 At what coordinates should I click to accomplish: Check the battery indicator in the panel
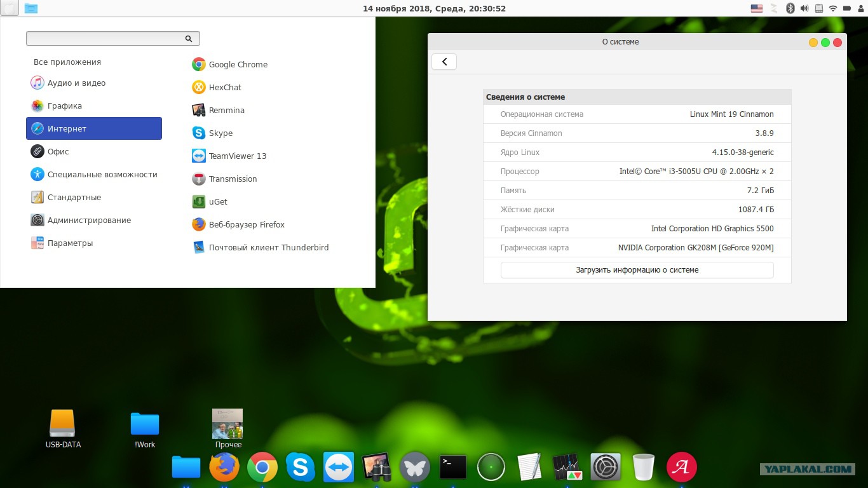point(847,8)
